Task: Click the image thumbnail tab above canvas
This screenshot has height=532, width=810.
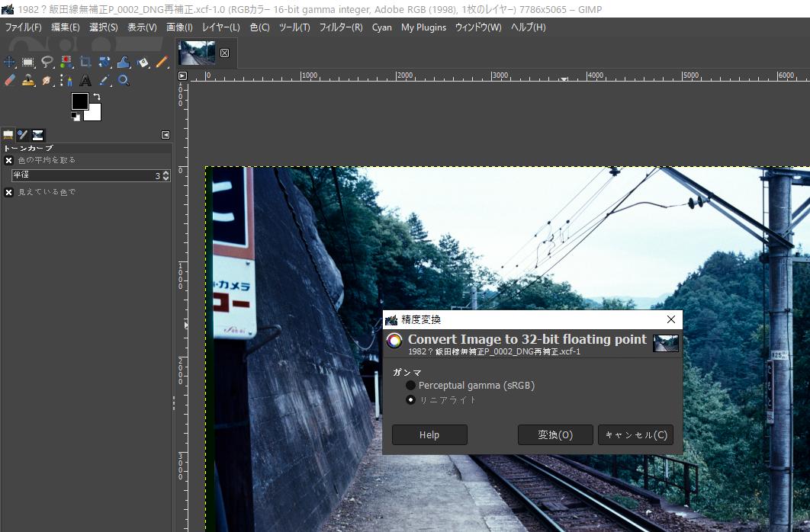Action: coord(197,53)
